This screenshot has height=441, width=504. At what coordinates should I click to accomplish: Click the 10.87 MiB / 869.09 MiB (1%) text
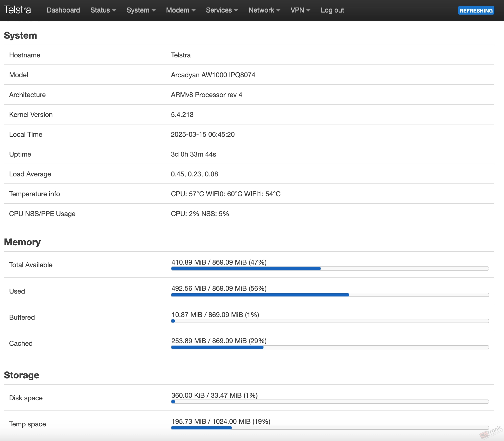point(215,315)
